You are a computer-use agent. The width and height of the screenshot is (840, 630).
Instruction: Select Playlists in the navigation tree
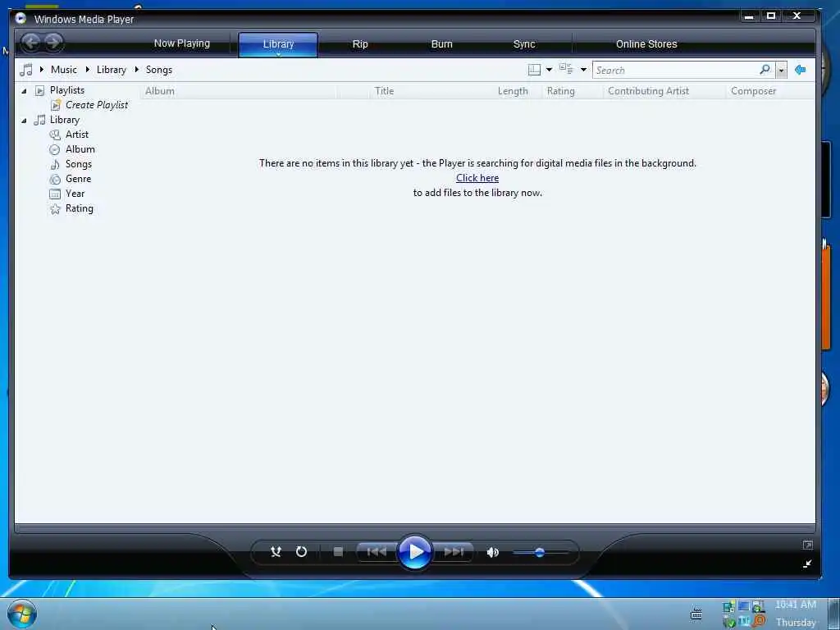pos(67,90)
